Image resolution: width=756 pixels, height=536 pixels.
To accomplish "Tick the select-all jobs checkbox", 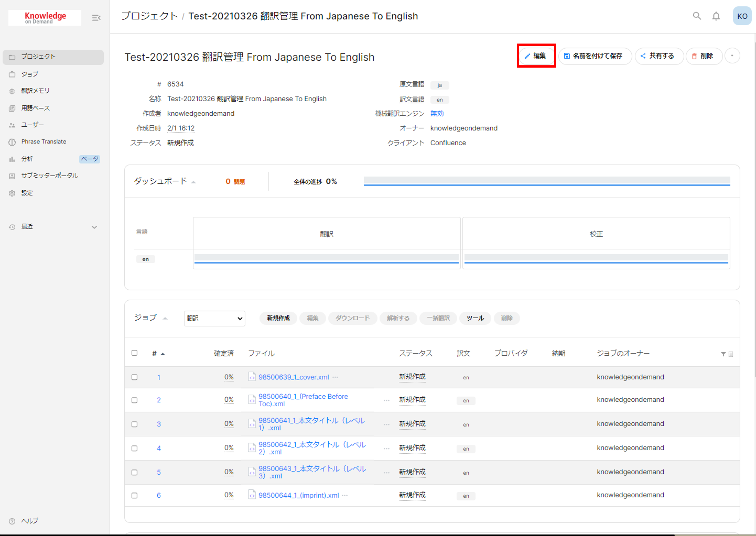I will 134,353.
